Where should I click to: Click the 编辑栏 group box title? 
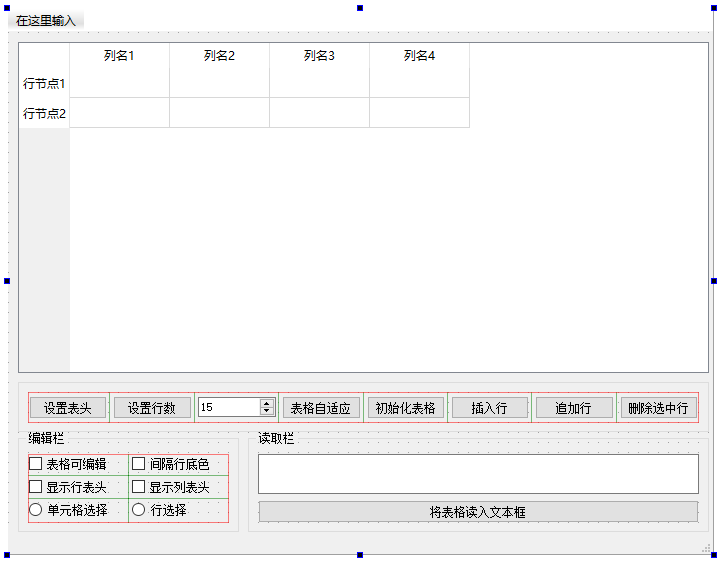(x=46, y=438)
